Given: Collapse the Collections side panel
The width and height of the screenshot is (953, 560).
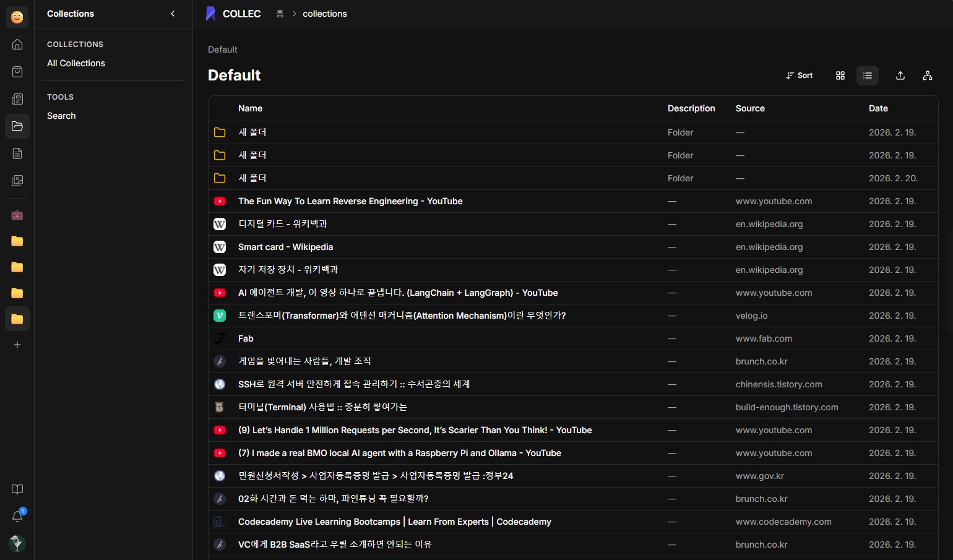Looking at the screenshot, I should coord(173,14).
